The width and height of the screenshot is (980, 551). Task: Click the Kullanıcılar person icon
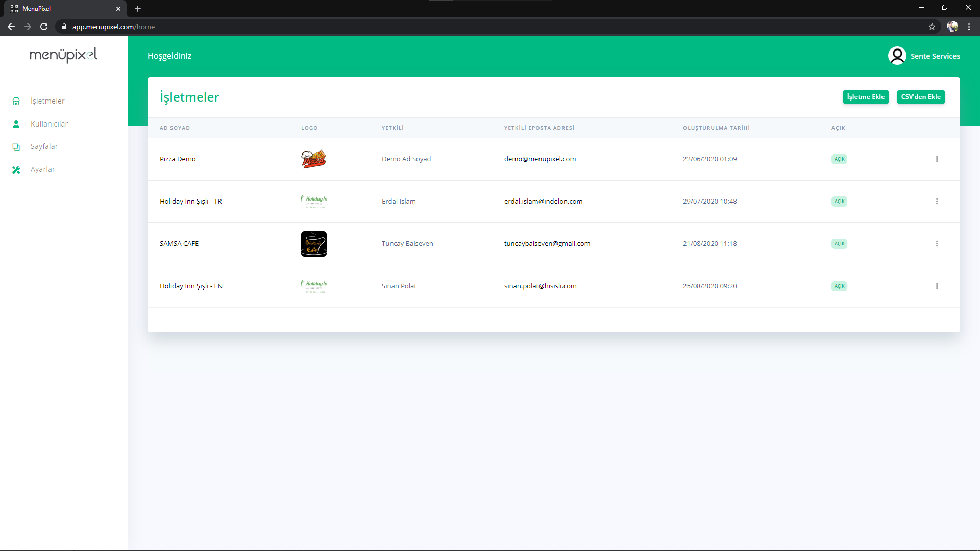[x=16, y=124]
